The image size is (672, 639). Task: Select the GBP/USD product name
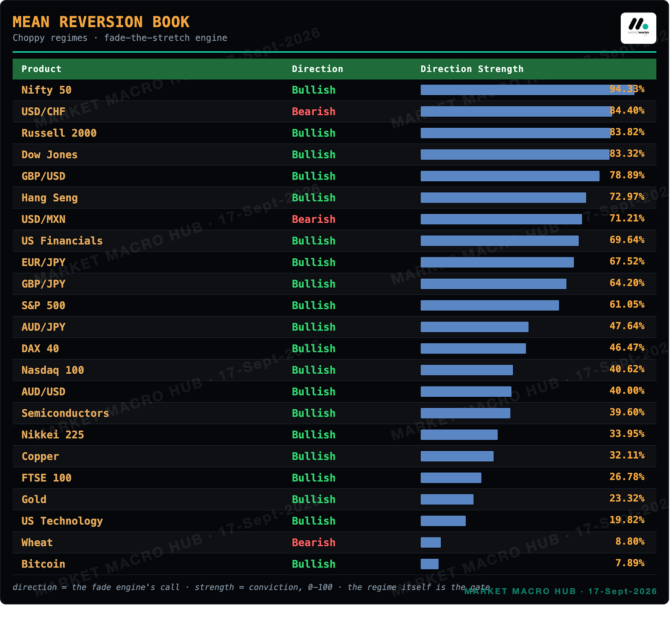[43, 176]
